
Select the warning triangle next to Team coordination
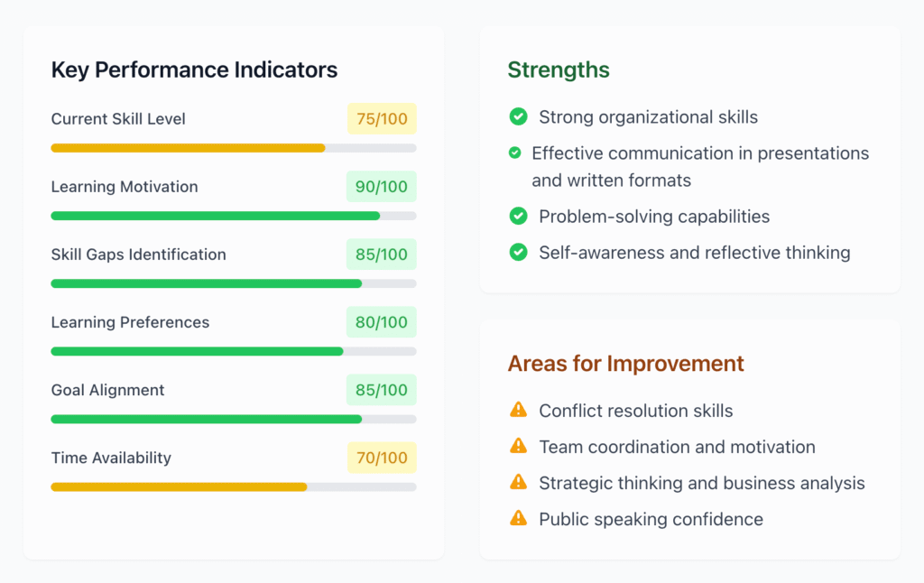click(x=518, y=447)
